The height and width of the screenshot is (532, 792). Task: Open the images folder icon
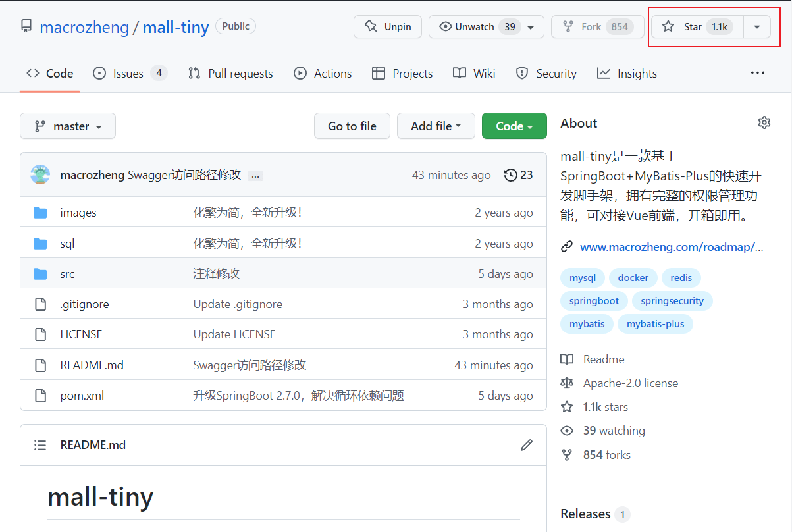(40, 212)
